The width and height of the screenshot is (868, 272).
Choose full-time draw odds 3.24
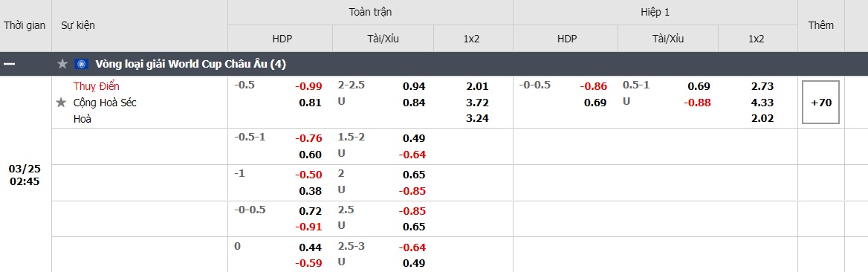pyautogui.click(x=477, y=118)
